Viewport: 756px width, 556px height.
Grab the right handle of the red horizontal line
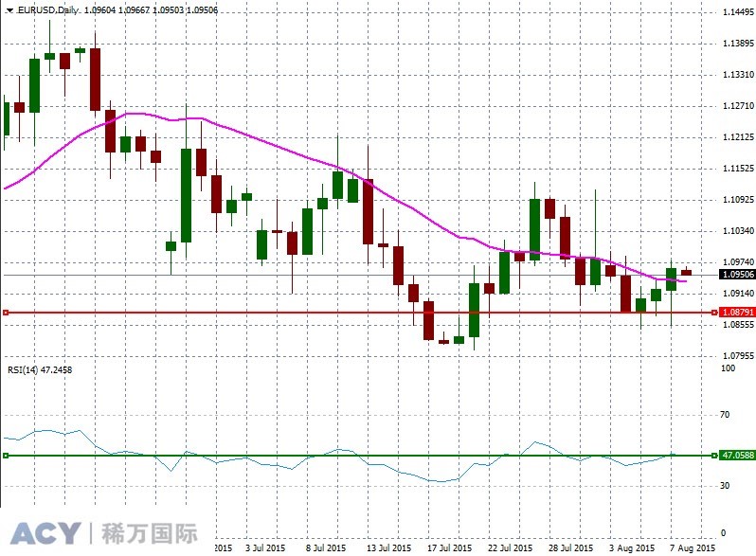pyautogui.click(x=714, y=313)
